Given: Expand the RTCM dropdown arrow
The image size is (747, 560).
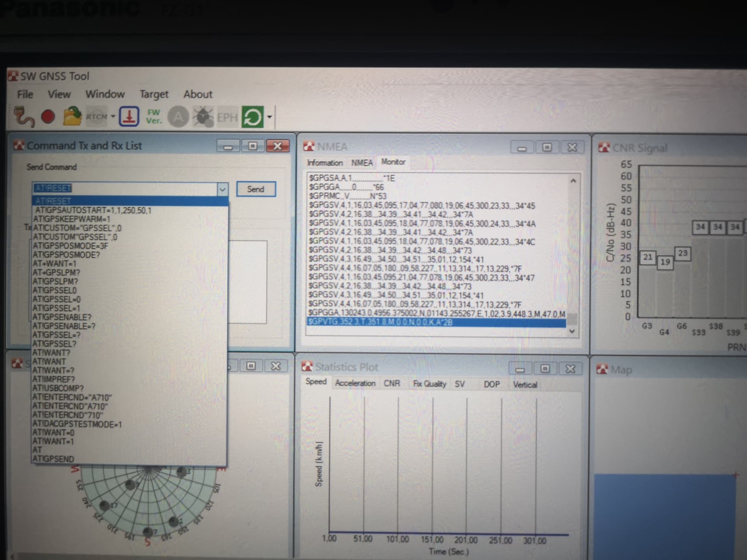Looking at the screenshot, I should pos(113,117).
